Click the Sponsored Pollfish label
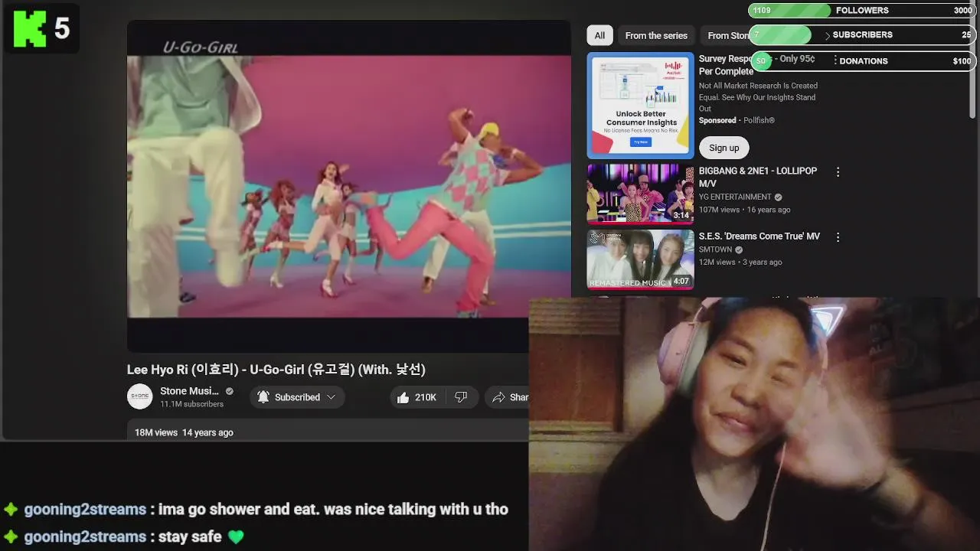The height and width of the screenshot is (551, 980). 737,120
